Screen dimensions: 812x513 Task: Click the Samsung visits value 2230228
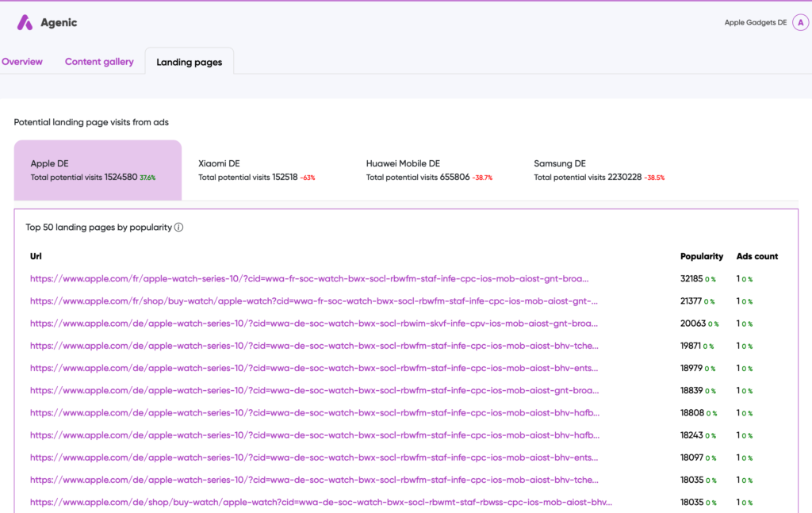pyautogui.click(x=625, y=177)
